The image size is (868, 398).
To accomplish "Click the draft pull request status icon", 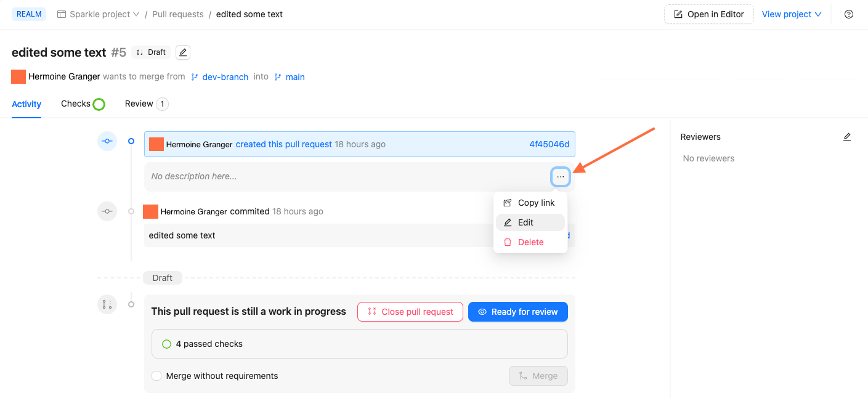I will point(107,304).
